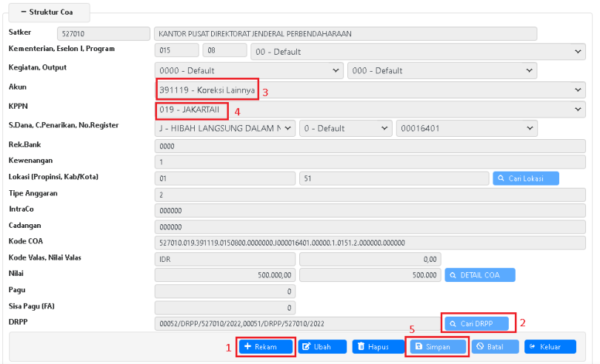The width and height of the screenshot is (600, 364).
Task: Open the Cari DRPP search
Action: pyautogui.click(x=477, y=323)
